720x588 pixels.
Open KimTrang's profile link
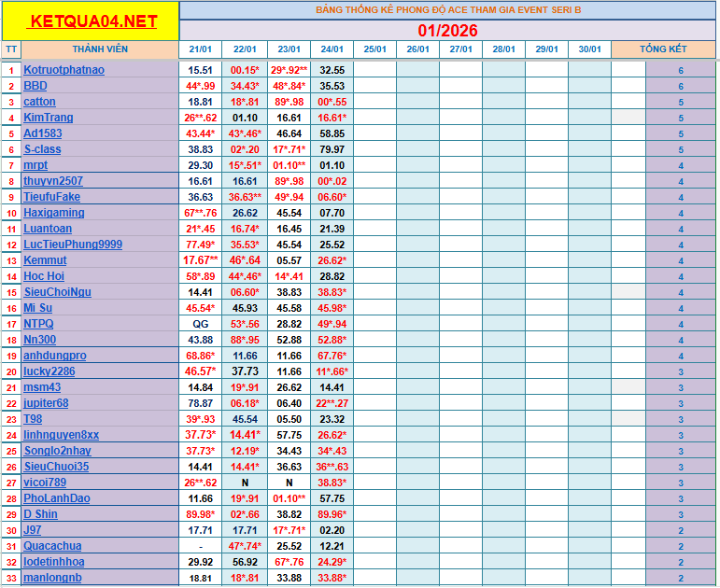tap(49, 118)
